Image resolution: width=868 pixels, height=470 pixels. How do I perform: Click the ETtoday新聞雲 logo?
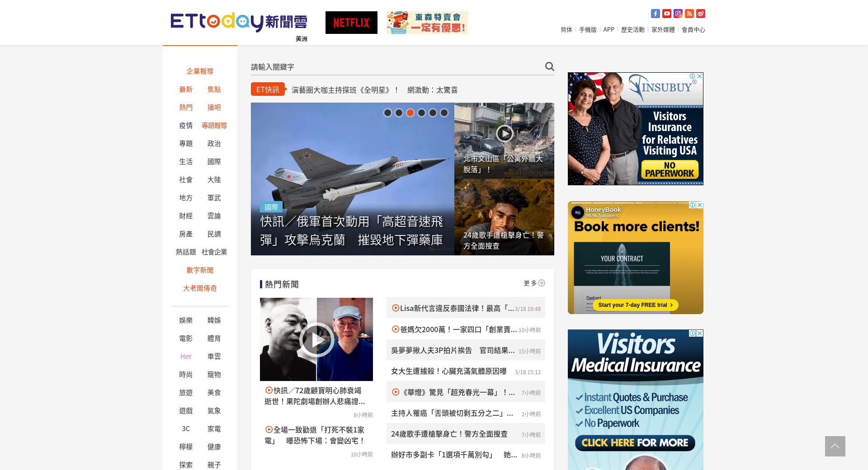[239, 22]
